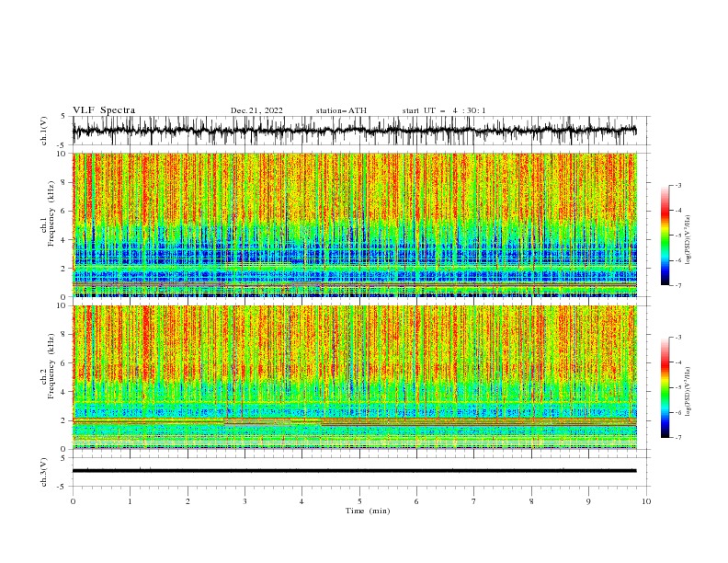The height and width of the screenshot is (563, 728).
Task: Click time axis tick label "9"
Action: 588,501
